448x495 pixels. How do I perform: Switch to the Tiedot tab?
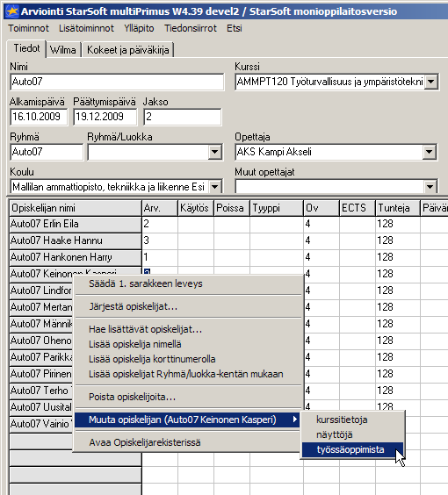click(x=26, y=48)
